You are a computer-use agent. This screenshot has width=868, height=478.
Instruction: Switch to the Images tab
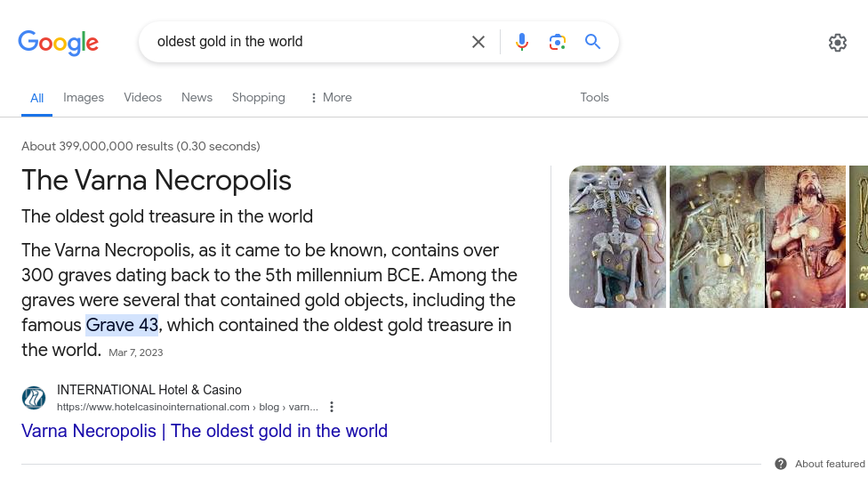(x=84, y=98)
